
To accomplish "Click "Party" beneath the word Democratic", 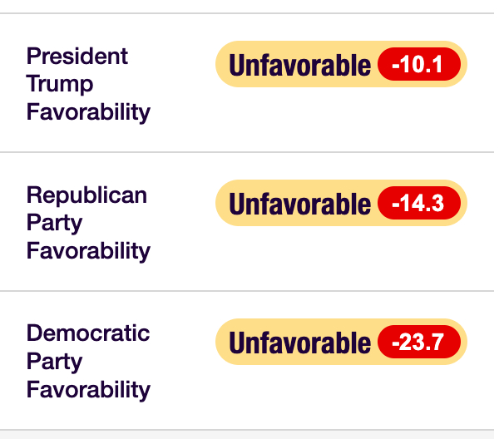I will [54, 362].
